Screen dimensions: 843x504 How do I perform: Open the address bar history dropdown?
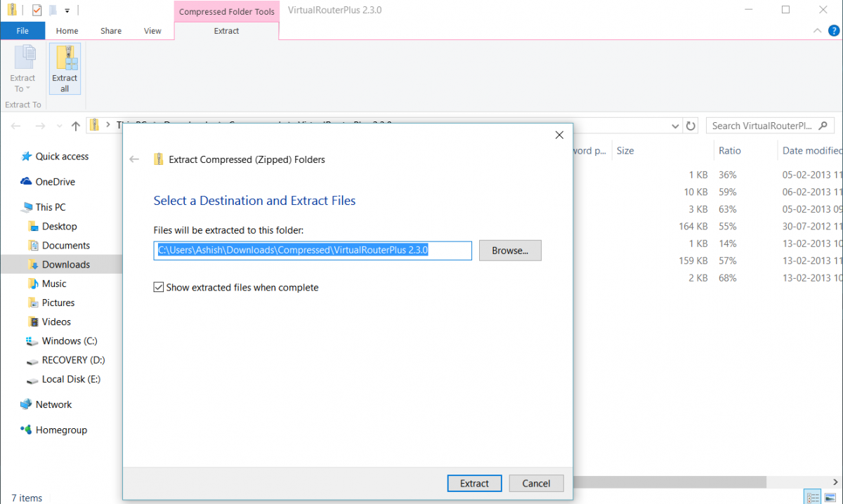pos(675,126)
